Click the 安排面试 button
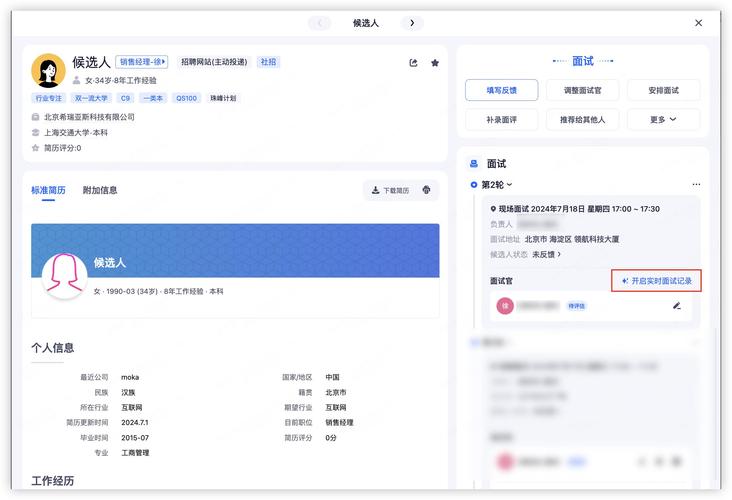The height and width of the screenshot is (500, 732). pyautogui.click(x=663, y=90)
